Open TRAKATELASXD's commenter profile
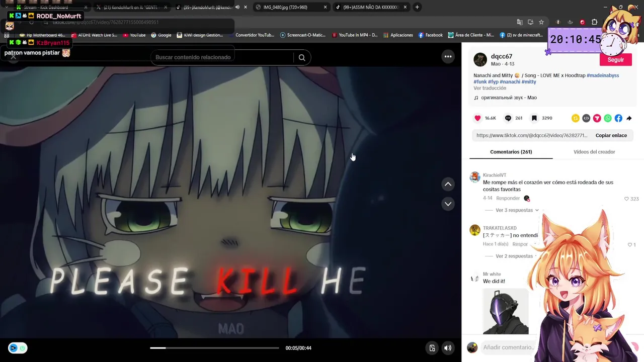The image size is (644, 362). tap(500, 228)
